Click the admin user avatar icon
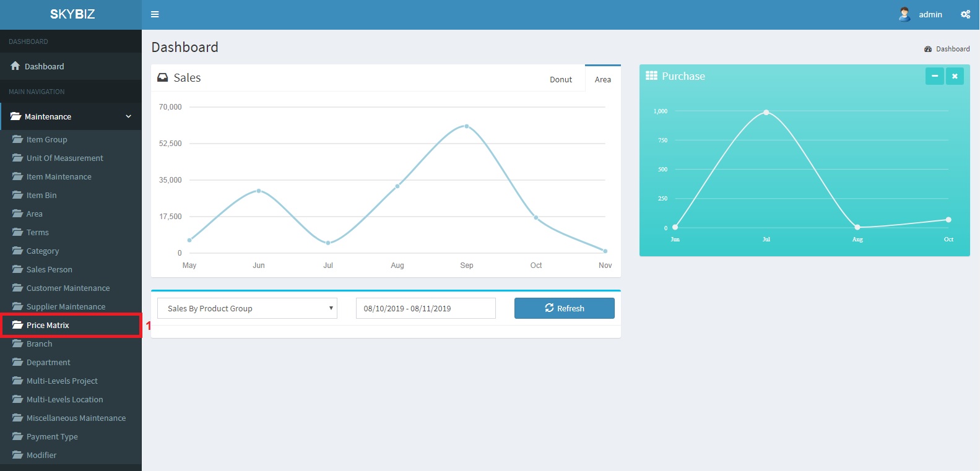 904,14
